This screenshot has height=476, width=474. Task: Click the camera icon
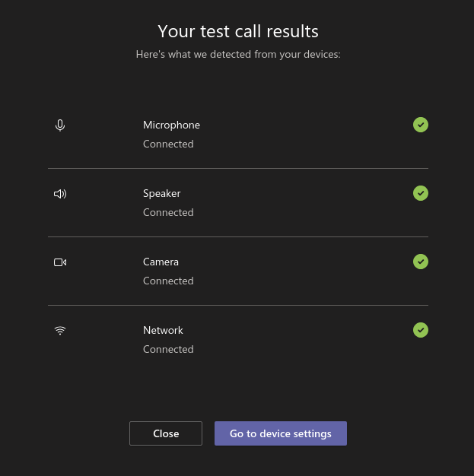pyautogui.click(x=60, y=262)
